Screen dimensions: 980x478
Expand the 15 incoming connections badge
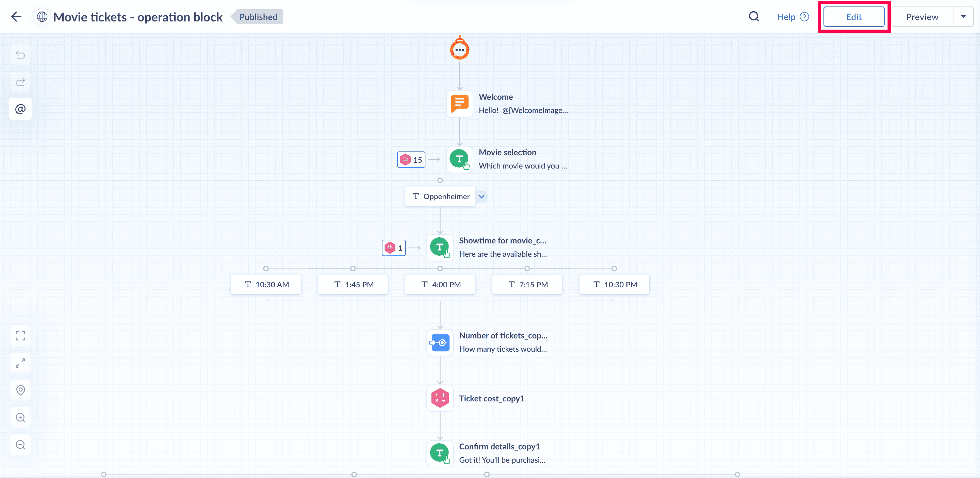tap(411, 160)
